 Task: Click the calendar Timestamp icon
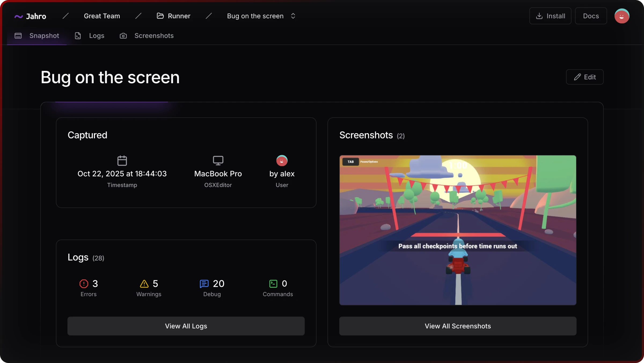click(x=122, y=161)
